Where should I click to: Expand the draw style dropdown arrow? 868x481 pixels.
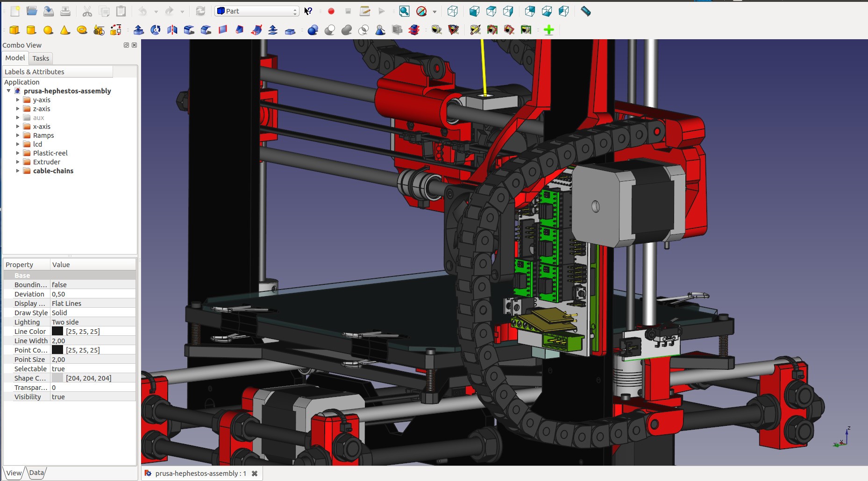click(x=434, y=11)
